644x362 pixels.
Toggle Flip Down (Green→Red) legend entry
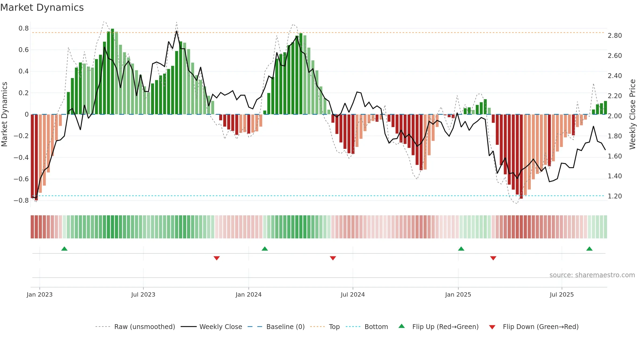pyautogui.click(x=533, y=327)
